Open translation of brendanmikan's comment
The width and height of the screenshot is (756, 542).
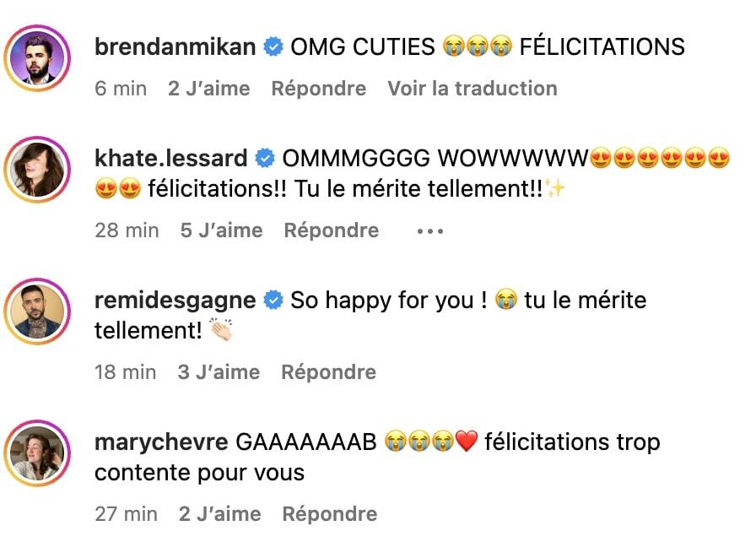click(471, 88)
